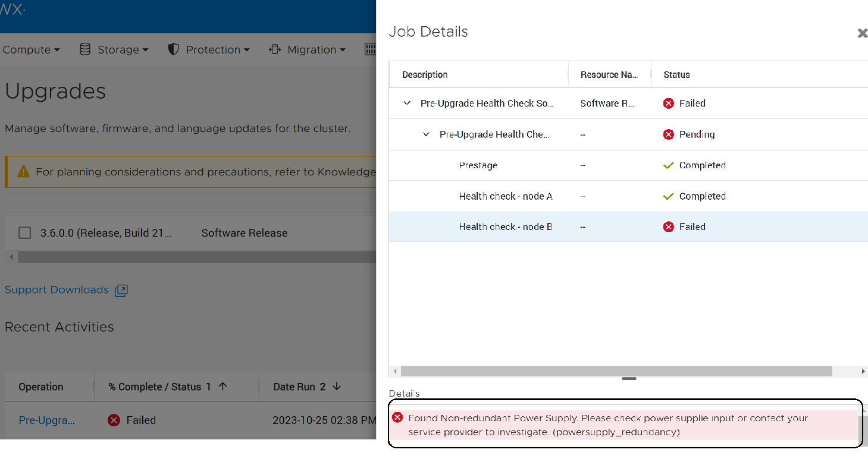Open the Compute menu
Screen dimensions: 868x462
click(28, 49)
